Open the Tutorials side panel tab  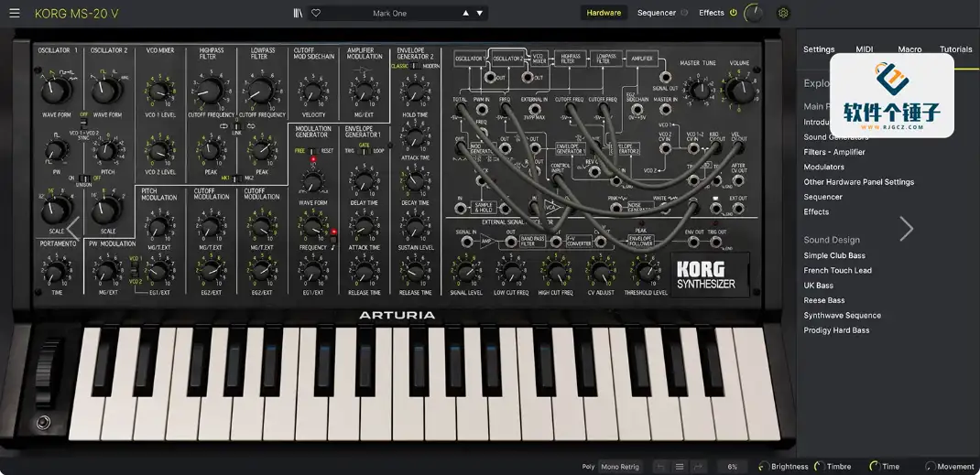955,49
